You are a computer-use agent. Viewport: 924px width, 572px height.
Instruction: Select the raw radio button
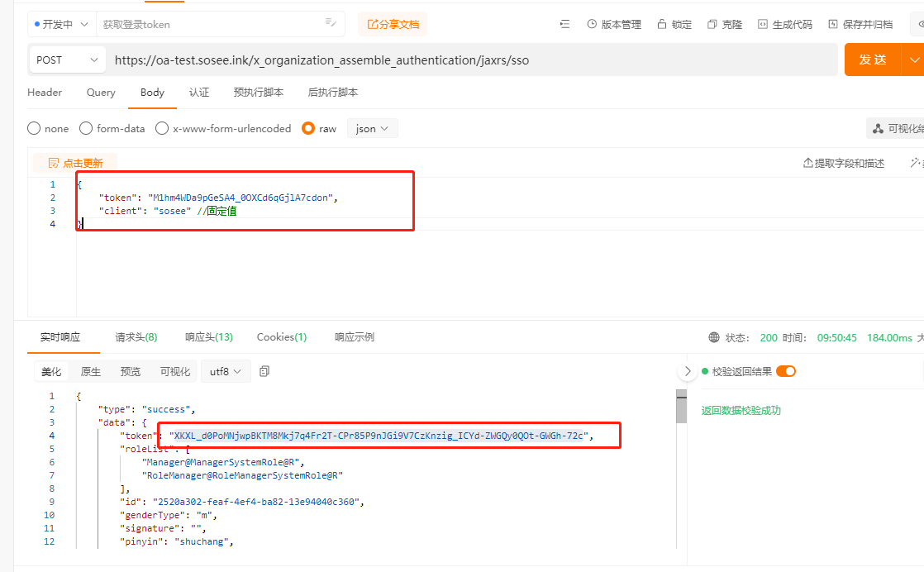(308, 128)
